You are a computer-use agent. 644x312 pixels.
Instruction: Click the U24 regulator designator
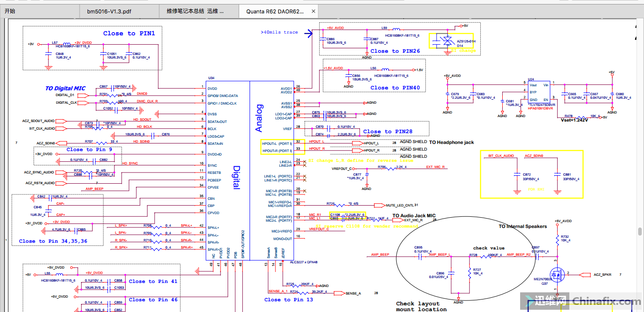pyautogui.click(x=531, y=79)
